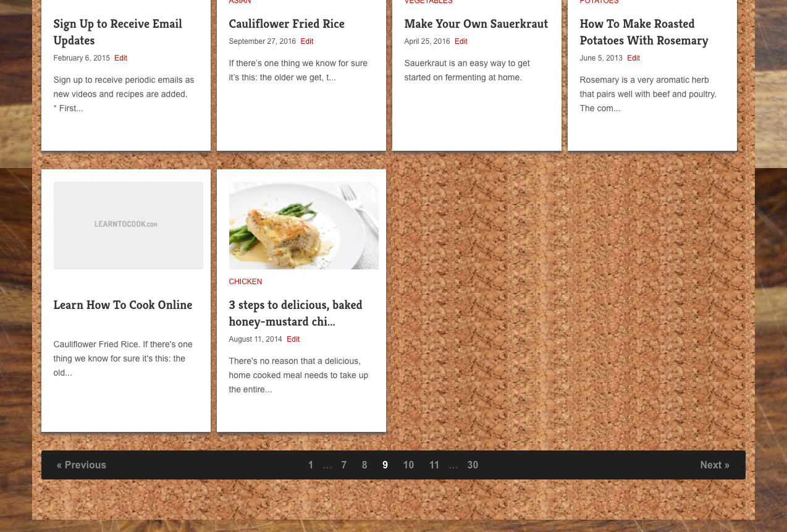
Task: Open the Cauliflower Fried Rice article title
Action: click(287, 24)
